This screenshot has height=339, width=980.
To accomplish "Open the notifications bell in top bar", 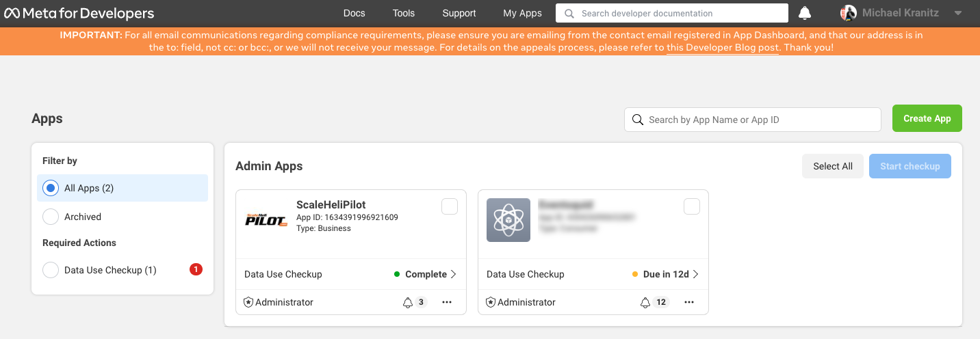I will [805, 13].
